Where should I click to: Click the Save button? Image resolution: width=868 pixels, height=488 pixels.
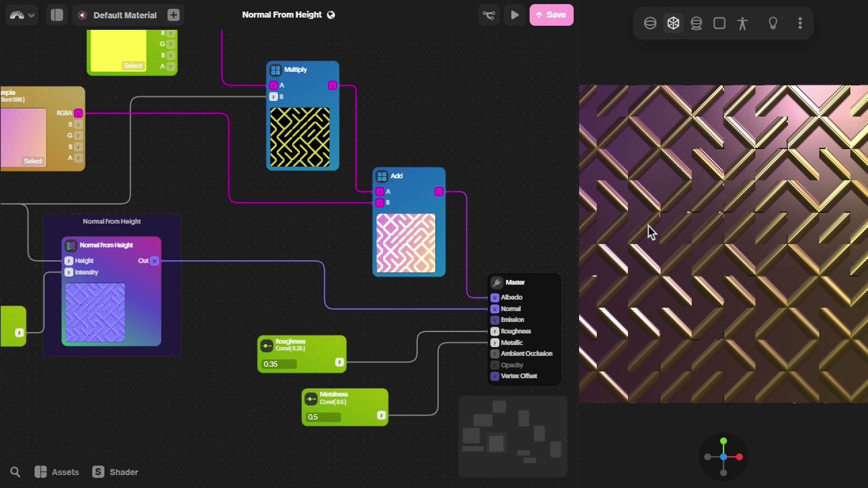pyautogui.click(x=552, y=15)
